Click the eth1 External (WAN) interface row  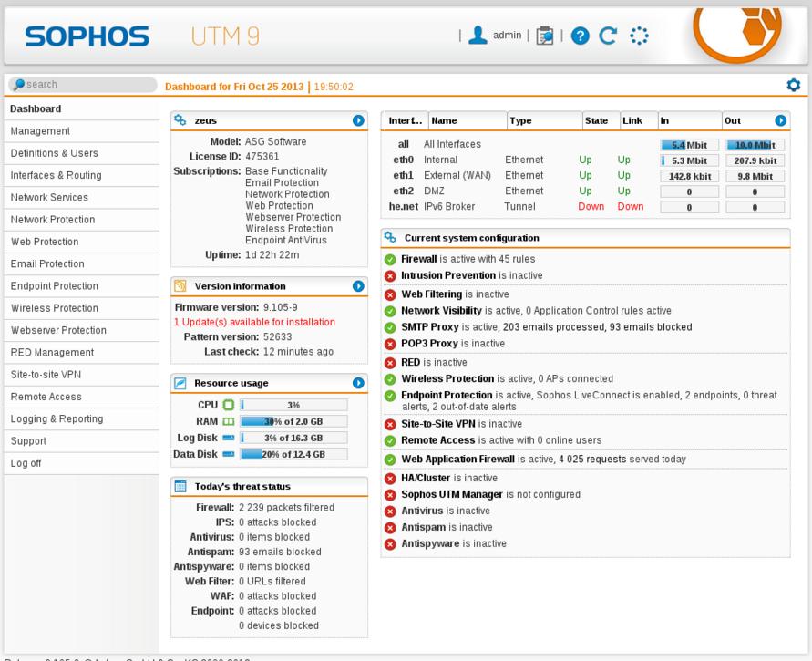[586, 176]
